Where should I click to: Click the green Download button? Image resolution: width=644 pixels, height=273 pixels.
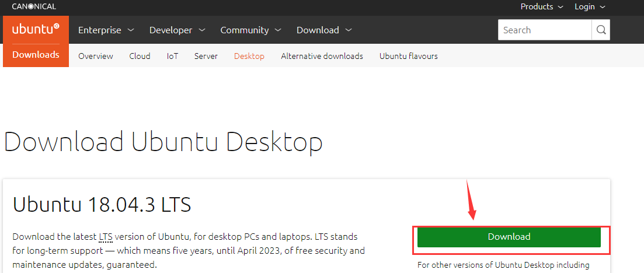tap(509, 237)
